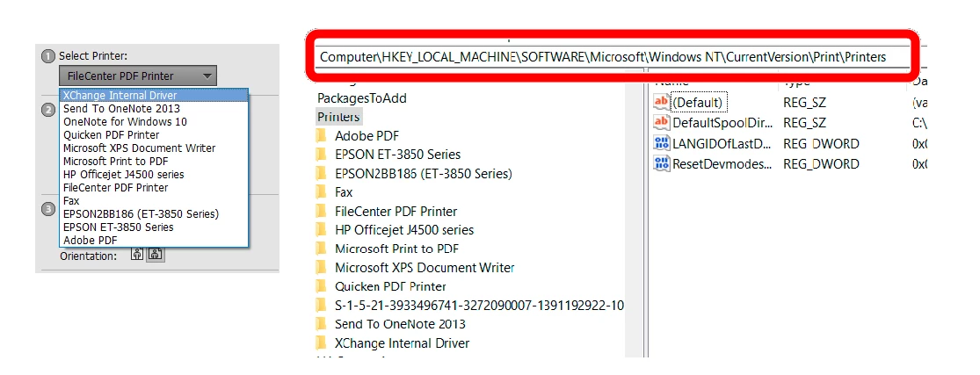Select the LANGIDOfLastD... registry value
The height and width of the screenshot is (375, 980).
click(722, 144)
